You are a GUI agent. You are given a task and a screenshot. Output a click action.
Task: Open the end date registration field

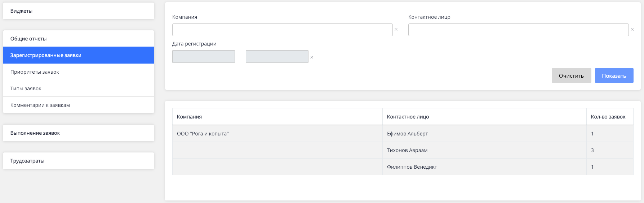[277, 57]
